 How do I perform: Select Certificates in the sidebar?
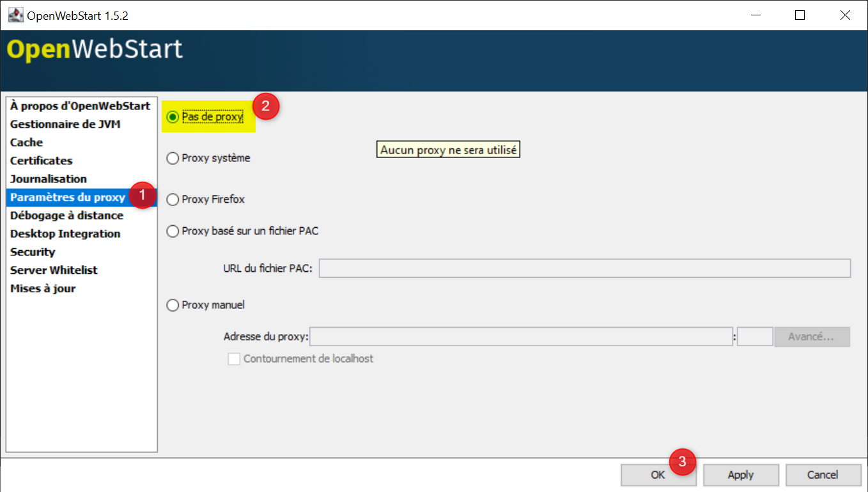[42, 161]
